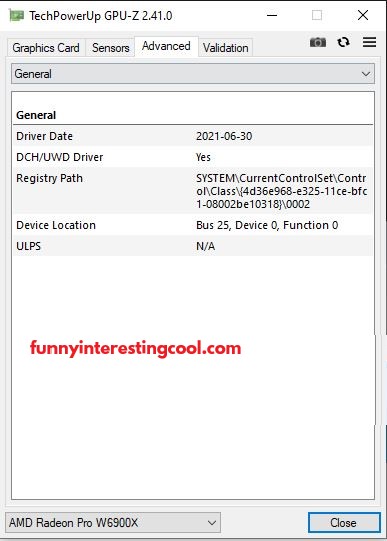Select the value Bus 25, Device 0, Function 0
Viewport: 387px width, 541px height.
click(267, 225)
